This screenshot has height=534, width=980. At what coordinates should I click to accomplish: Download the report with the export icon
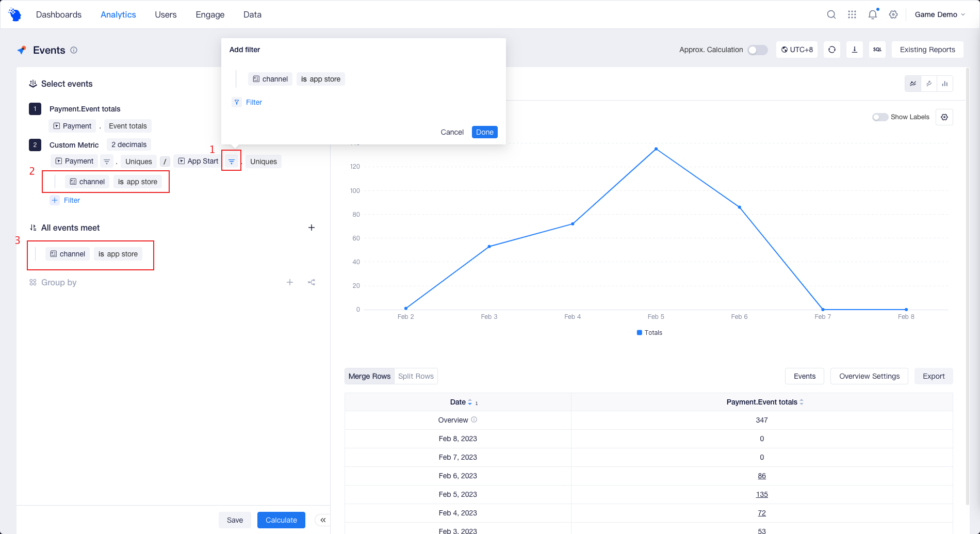[x=854, y=50]
